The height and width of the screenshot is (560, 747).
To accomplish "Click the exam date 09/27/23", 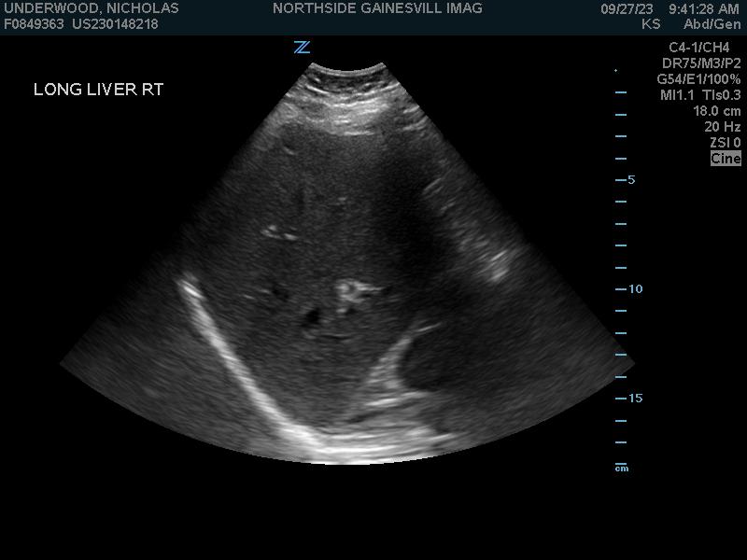I will [x=627, y=8].
